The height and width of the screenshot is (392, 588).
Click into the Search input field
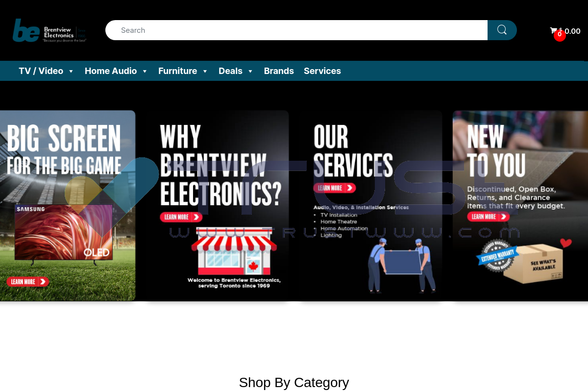tap(296, 30)
